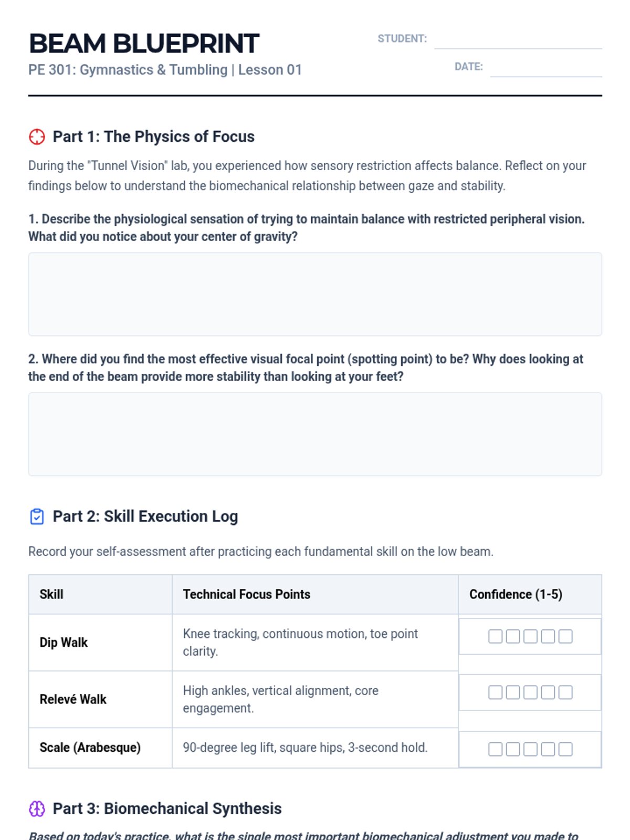The width and height of the screenshot is (630, 840).
Task: Check the second confidence box for Scale (Arabesque)
Action: tap(513, 749)
